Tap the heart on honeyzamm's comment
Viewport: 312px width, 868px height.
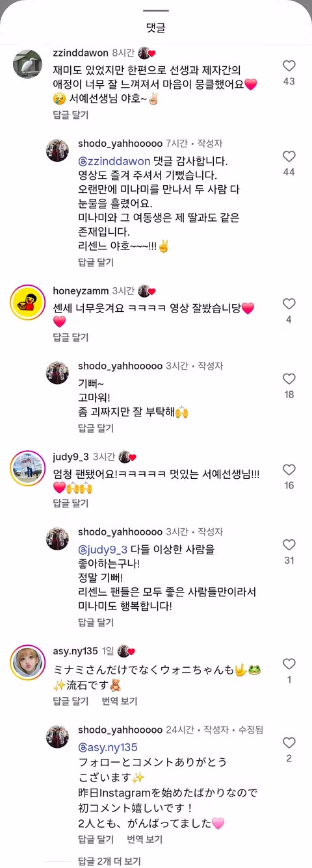(289, 303)
